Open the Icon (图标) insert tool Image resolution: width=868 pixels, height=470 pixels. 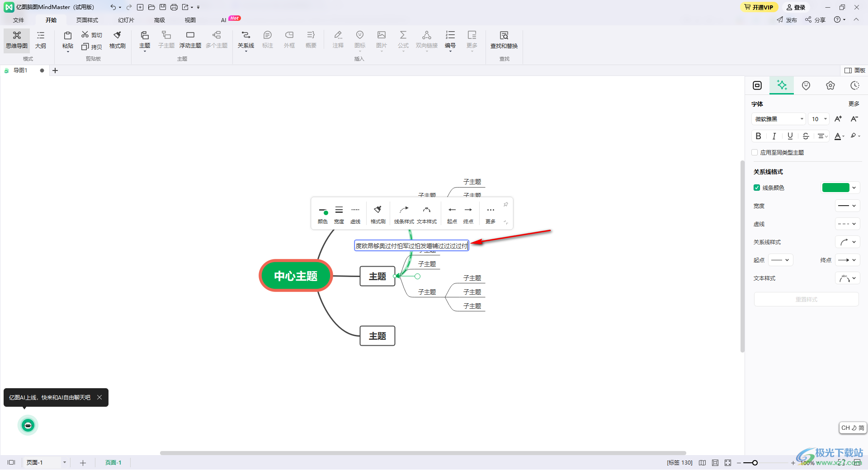[x=360, y=40]
